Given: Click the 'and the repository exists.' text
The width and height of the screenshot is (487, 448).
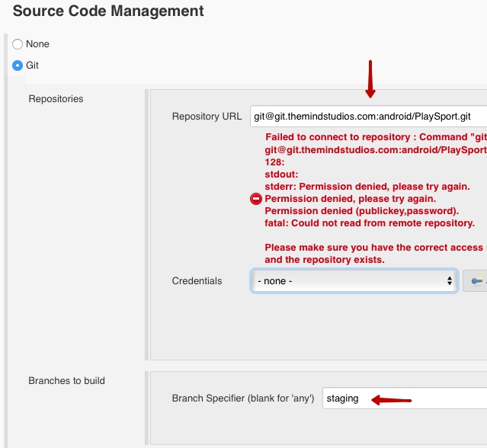Looking at the screenshot, I should tap(325, 260).
